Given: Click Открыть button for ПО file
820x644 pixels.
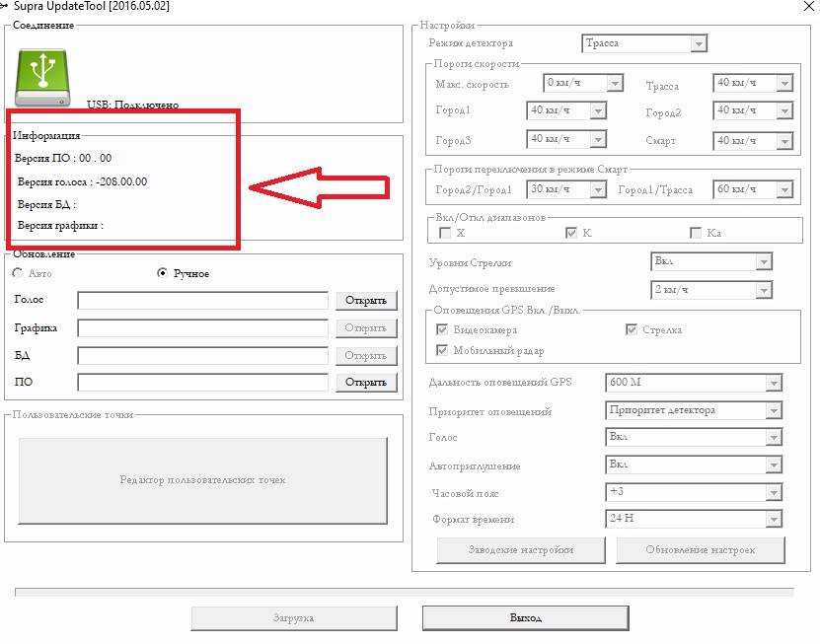Looking at the screenshot, I should coord(366,383).
